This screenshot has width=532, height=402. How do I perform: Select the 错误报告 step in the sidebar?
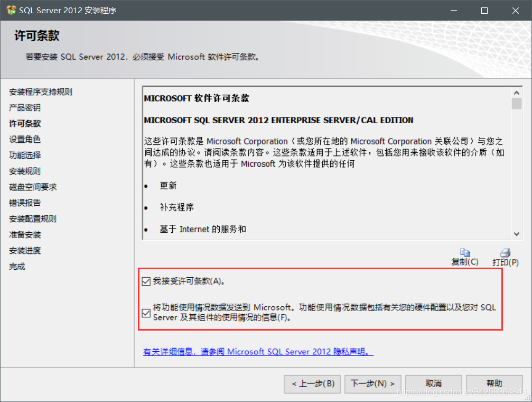pos(25,203)
